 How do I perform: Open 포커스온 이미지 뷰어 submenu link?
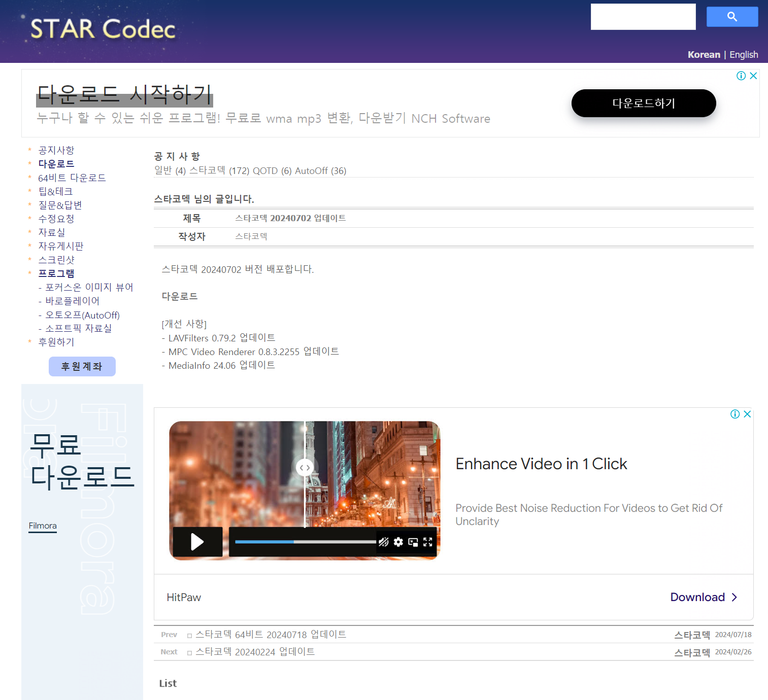pyautogui.click(x=89, y=287)
